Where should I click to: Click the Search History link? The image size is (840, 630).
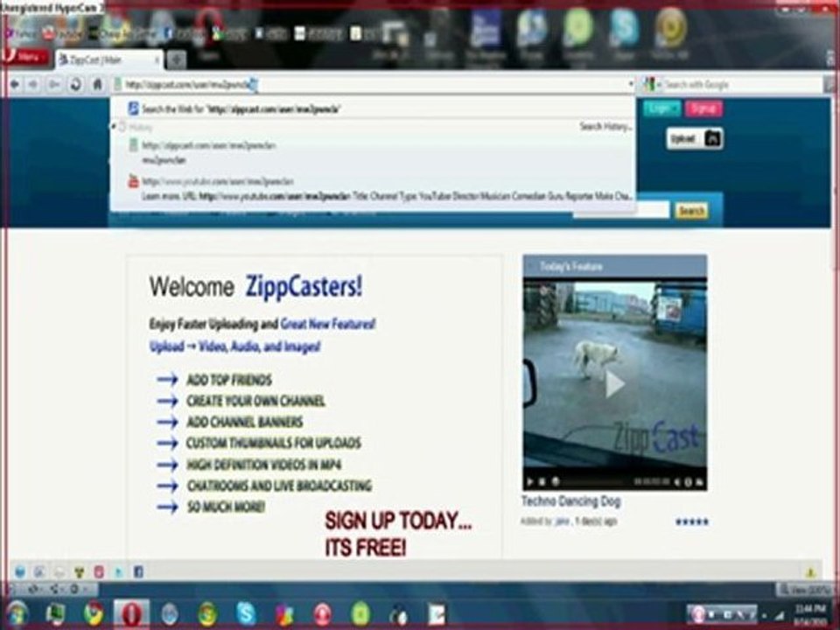pos(605,127)
